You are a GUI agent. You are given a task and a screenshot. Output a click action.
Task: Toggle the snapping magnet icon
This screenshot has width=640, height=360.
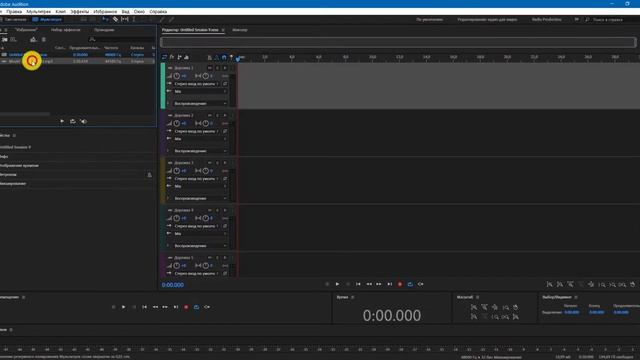tap(224, 57)
